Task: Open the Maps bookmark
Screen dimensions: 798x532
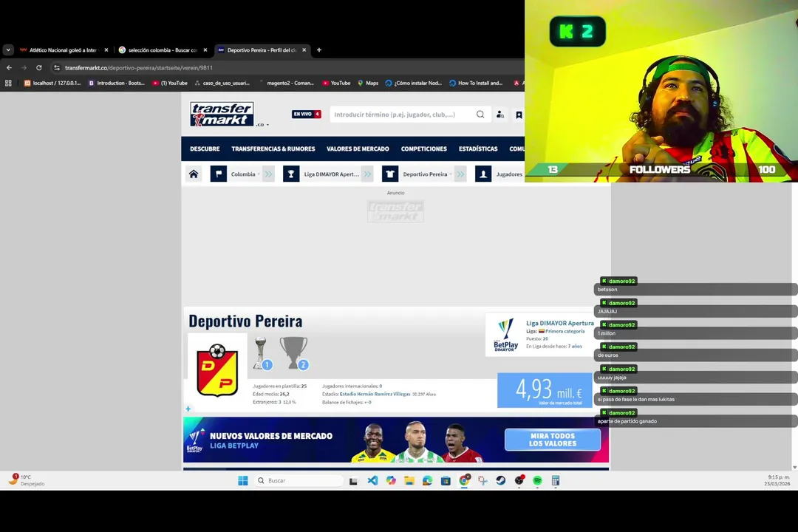Action: click(x=367, y=83)
